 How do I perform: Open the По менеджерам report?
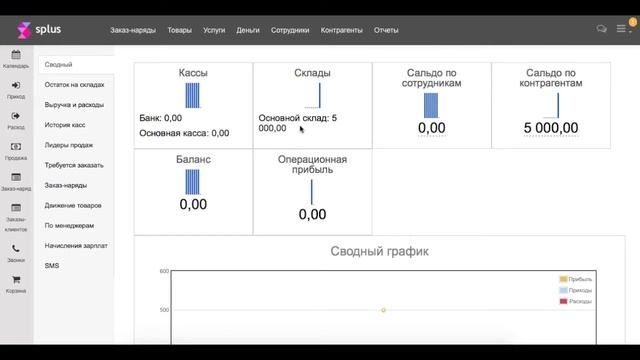pyautogui.click(x=69, y=225)
